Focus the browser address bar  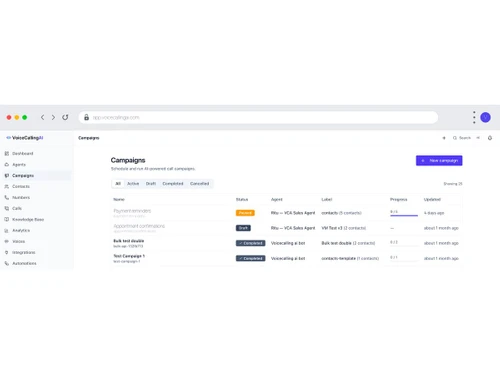coord(258,117)
